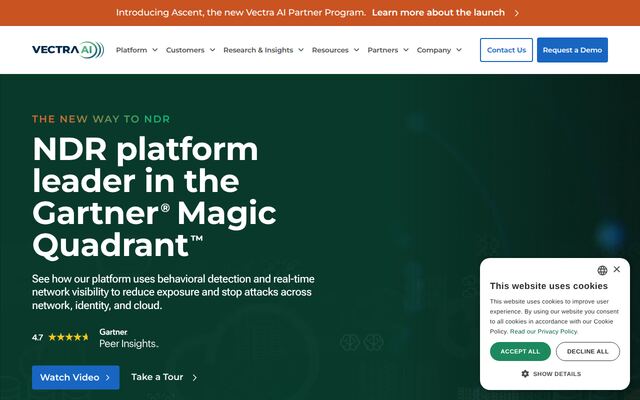Open the Research & Insights navigation item
Screen dimensions: 640x400
point(258,50)
